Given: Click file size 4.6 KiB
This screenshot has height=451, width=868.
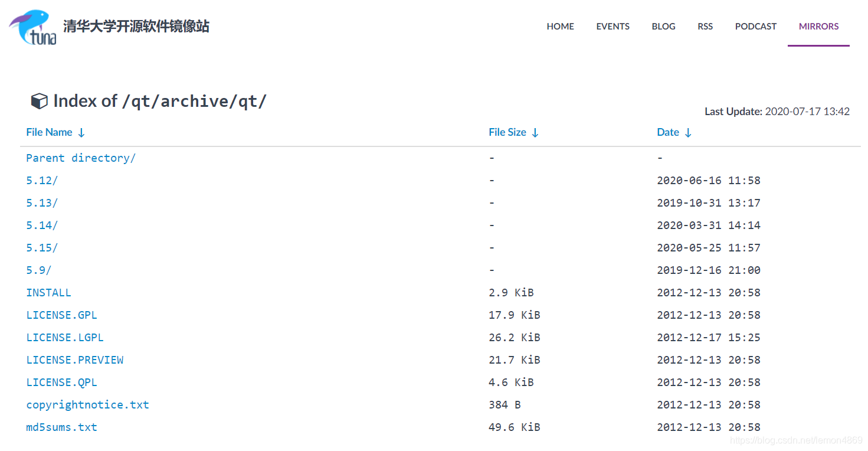Looking at the screenshot, I should click(x=511, y=383).
